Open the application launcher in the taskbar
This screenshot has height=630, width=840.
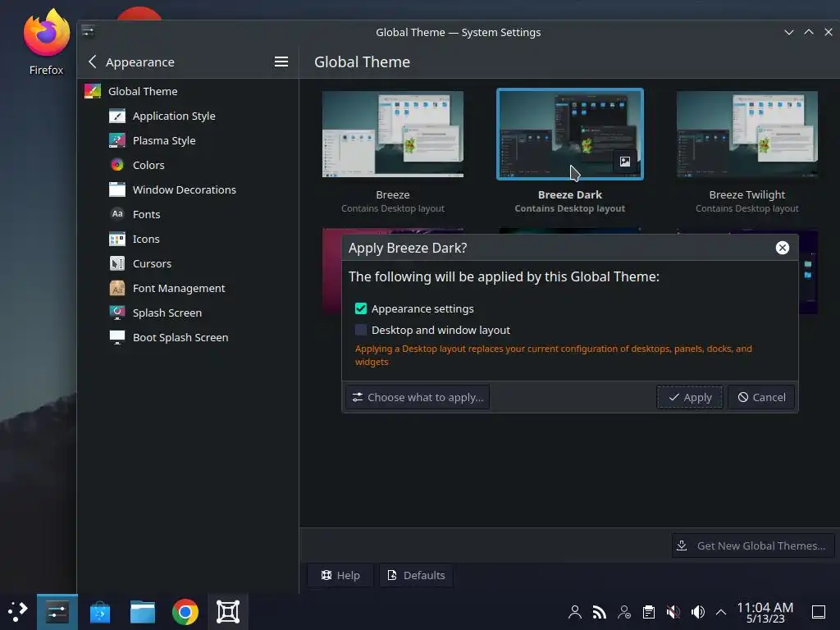pyautogui.click(x=18, y=611)
